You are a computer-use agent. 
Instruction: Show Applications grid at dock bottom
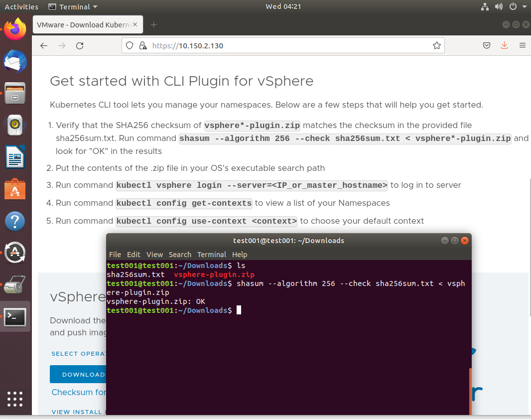point(15,399)
